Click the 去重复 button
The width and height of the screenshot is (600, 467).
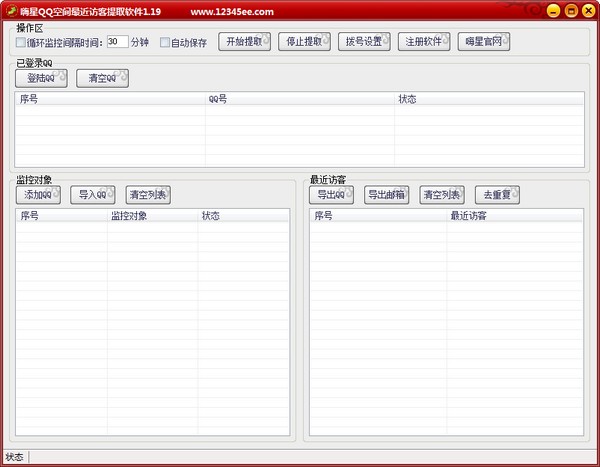(496, 194)
